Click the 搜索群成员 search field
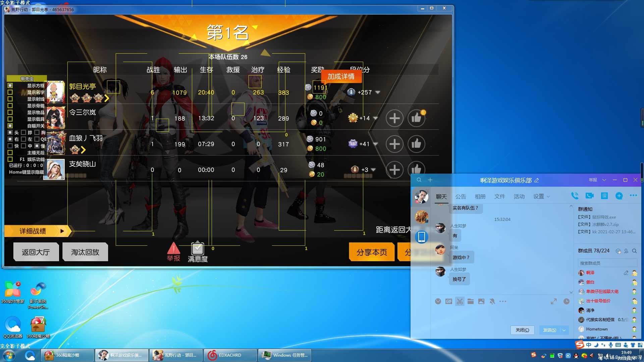This screenshot has height=362, width=644. tap(607, 263)
